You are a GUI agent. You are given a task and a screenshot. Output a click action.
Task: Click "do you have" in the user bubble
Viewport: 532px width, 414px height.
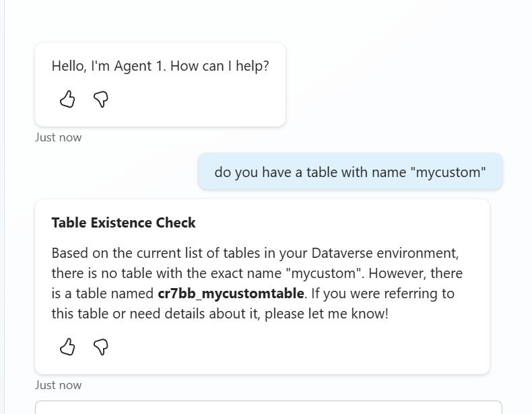[246, 172]
